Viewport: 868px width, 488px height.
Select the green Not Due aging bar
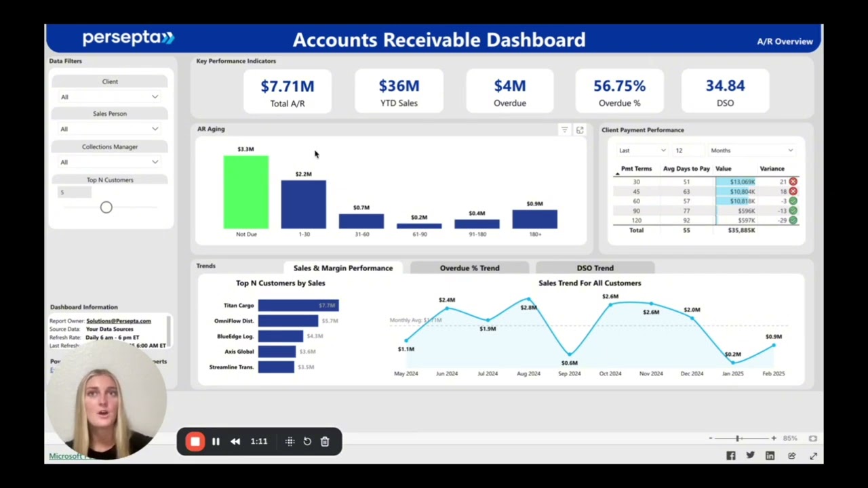pyautogui.click(x=246, y=192)
